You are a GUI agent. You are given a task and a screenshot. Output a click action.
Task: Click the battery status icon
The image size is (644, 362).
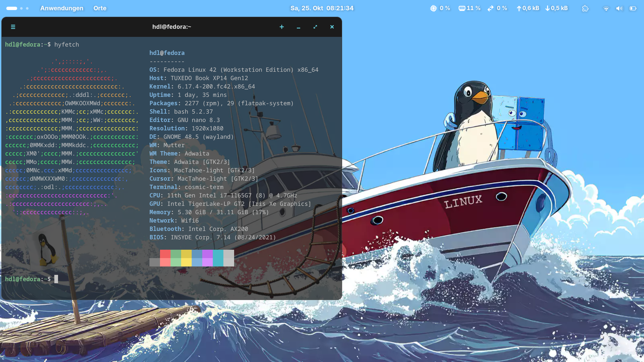(633, 8)
